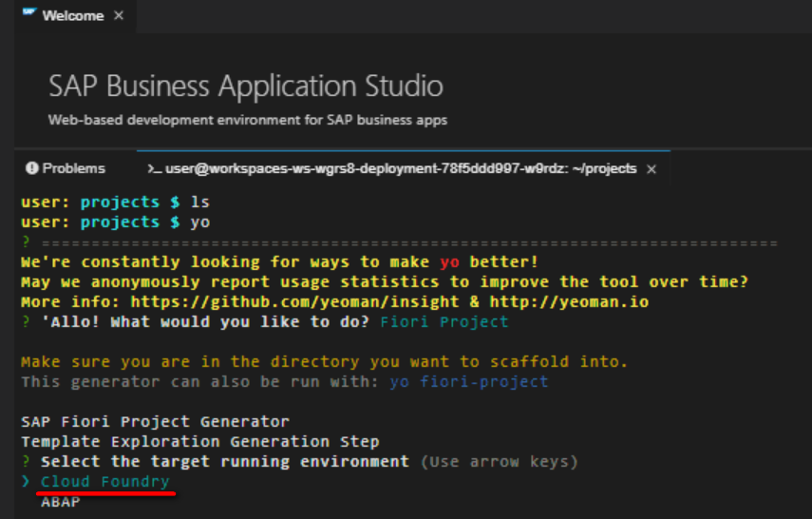
Task: Open the Problems panel tab
Action: [66, 168]
